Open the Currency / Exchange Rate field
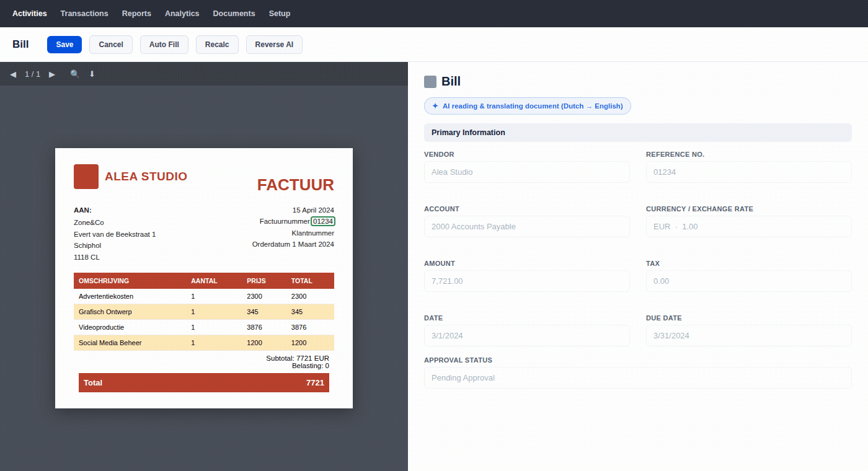 coord(749,227)
